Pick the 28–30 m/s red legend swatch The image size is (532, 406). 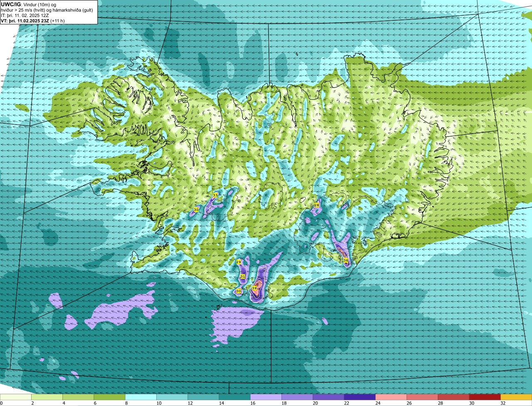click(453, 397)
